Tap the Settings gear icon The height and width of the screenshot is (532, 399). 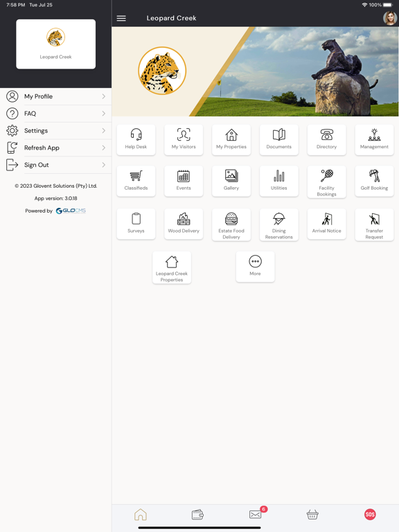12,131
